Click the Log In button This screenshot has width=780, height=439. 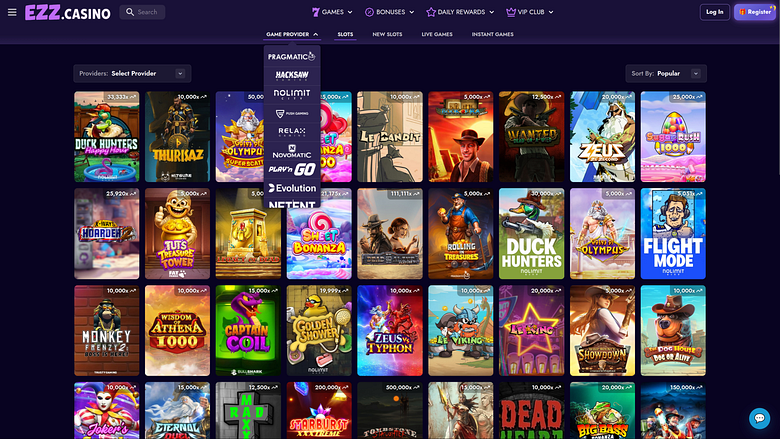tap(714, 12)
